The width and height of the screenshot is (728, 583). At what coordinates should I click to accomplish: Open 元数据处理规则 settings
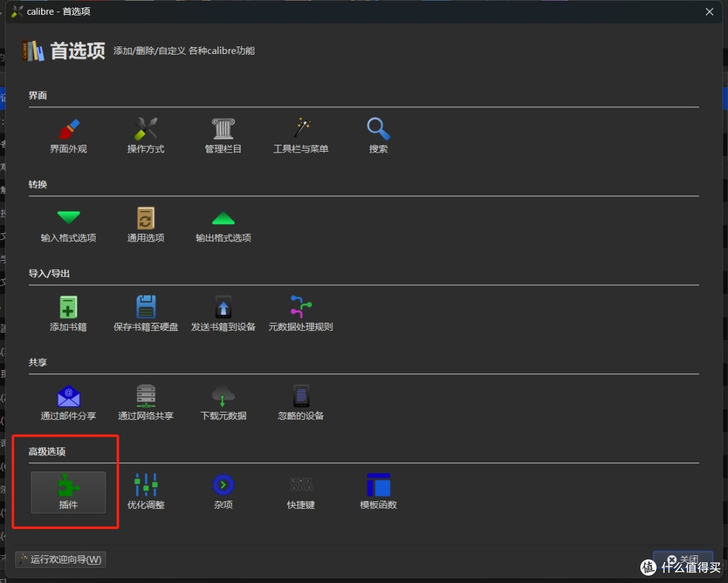301,314
